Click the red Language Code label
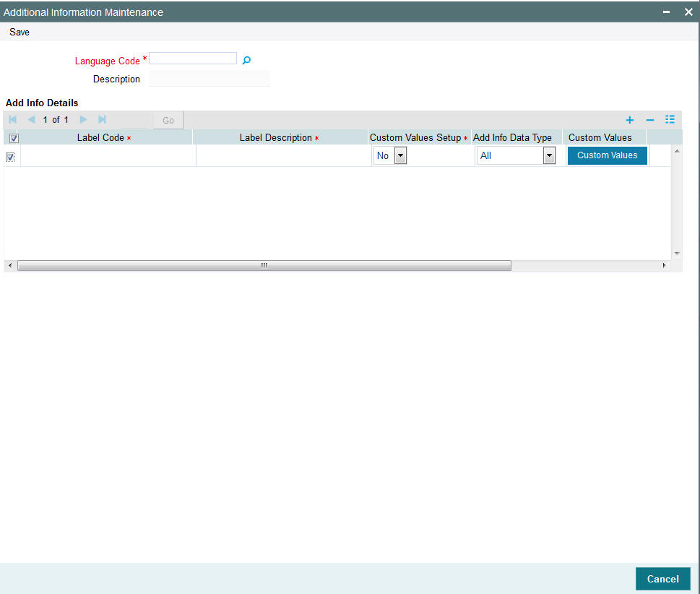 pyautogui.click(x=107, y=61)
